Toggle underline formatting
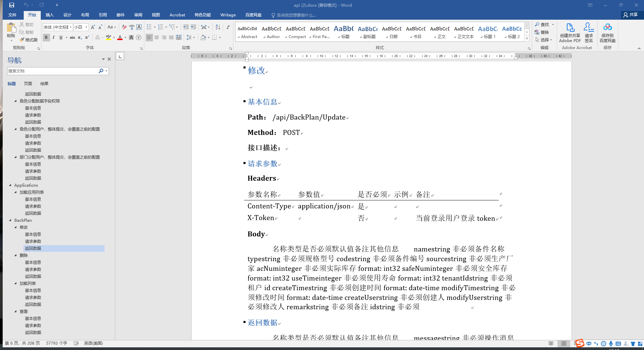The width and height of the screenshot is (644, 350). (x=60, y=37)
